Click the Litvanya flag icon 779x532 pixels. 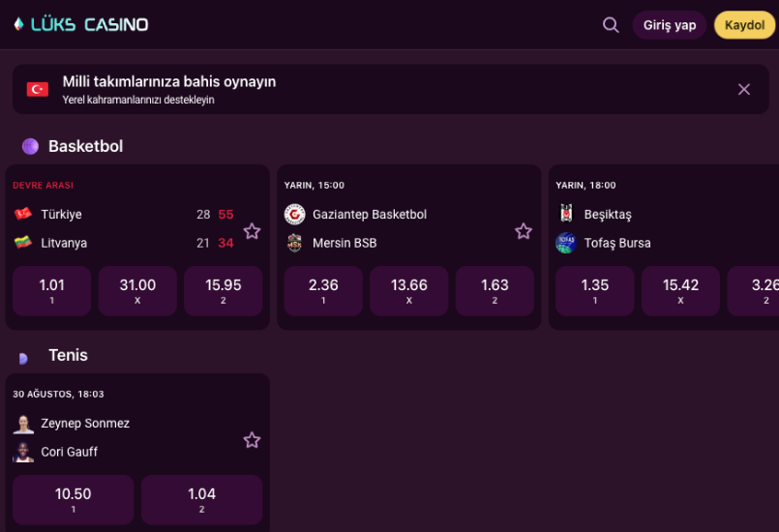[x=23, y=243]
